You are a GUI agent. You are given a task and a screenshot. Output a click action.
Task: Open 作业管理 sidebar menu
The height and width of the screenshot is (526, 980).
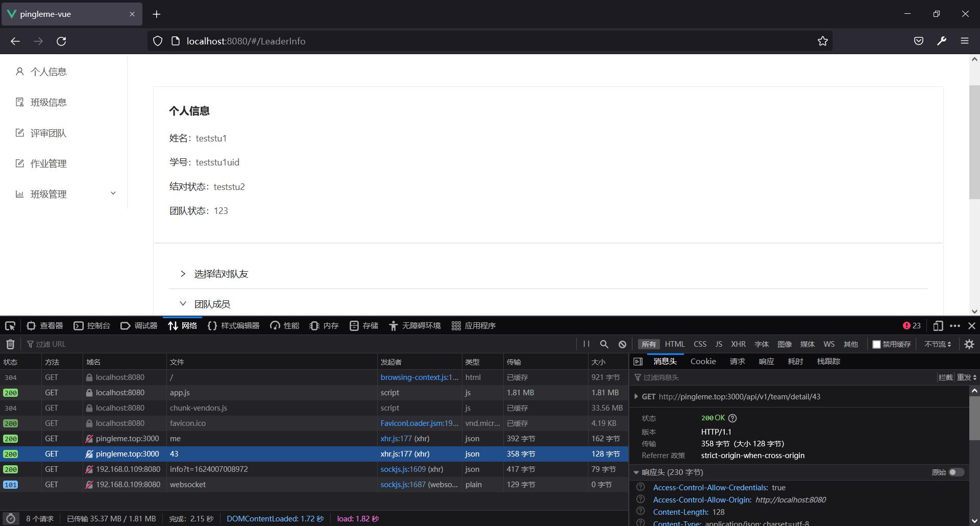click(63, 163)
